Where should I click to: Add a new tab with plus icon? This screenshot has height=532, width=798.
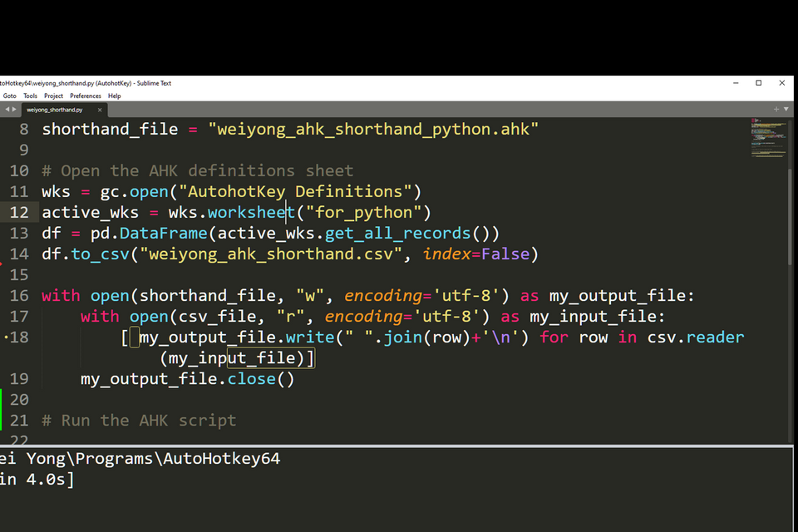point(776,109)
